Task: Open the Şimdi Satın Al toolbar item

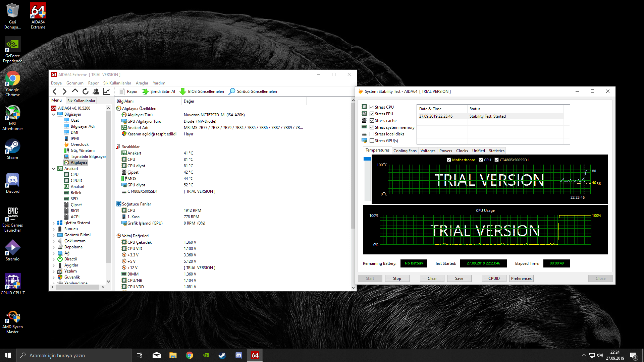Action: (x=159, y=91)
